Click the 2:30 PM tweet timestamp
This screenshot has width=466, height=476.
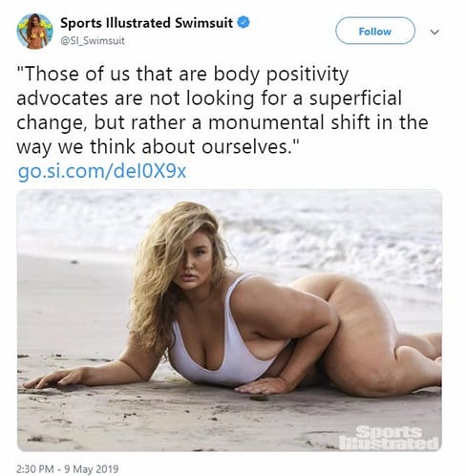[35, 468]
